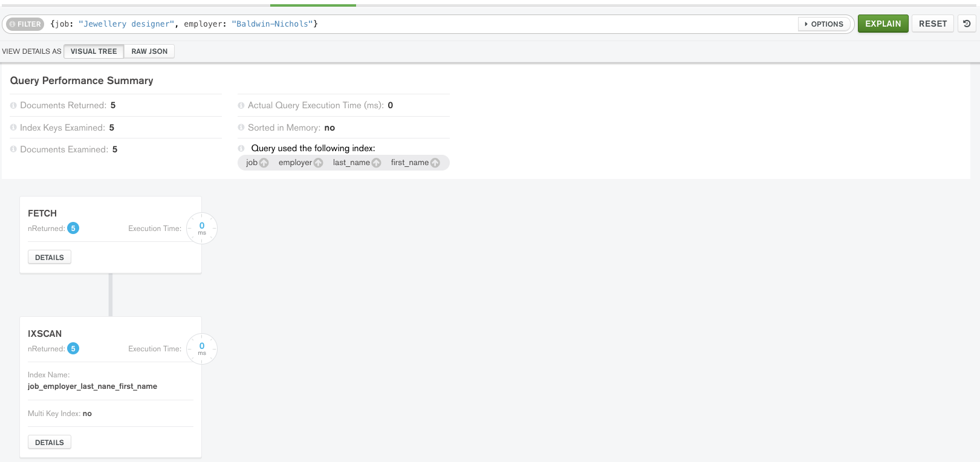Screen dimensions: 980x462
Task: Click info icon next to Documents Returned
Action: pyautogui.click(x=13, y=105)
